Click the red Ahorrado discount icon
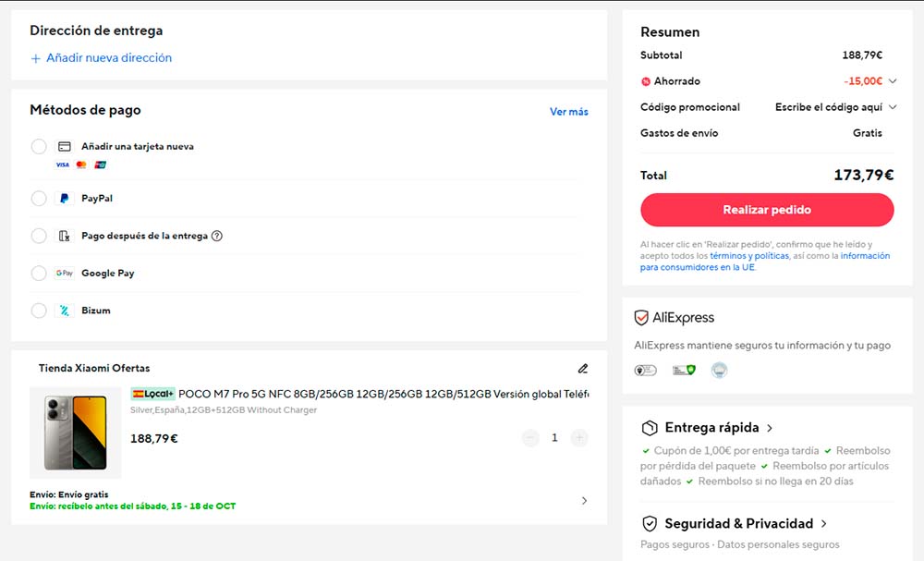The width and height of the screenshot is (924, 561). [x=645, y=81]
